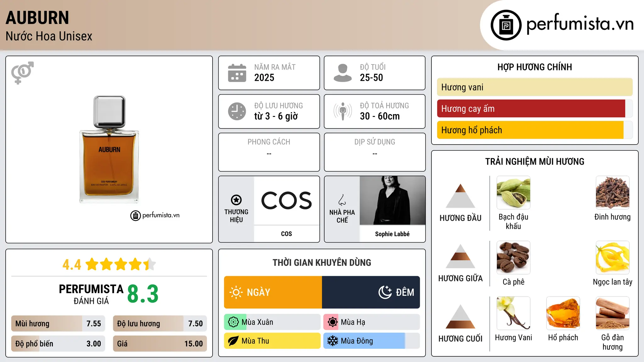
Task: Click the sun icon next to Ngày
Action: click(x=236, y=292)
